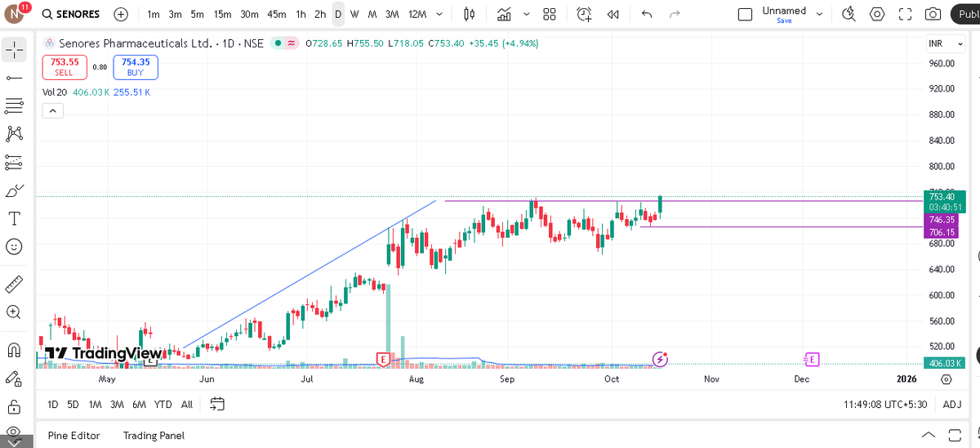Switch chart to fullscreen mode
Screen dimensions: 980x448
pos(905,14)
